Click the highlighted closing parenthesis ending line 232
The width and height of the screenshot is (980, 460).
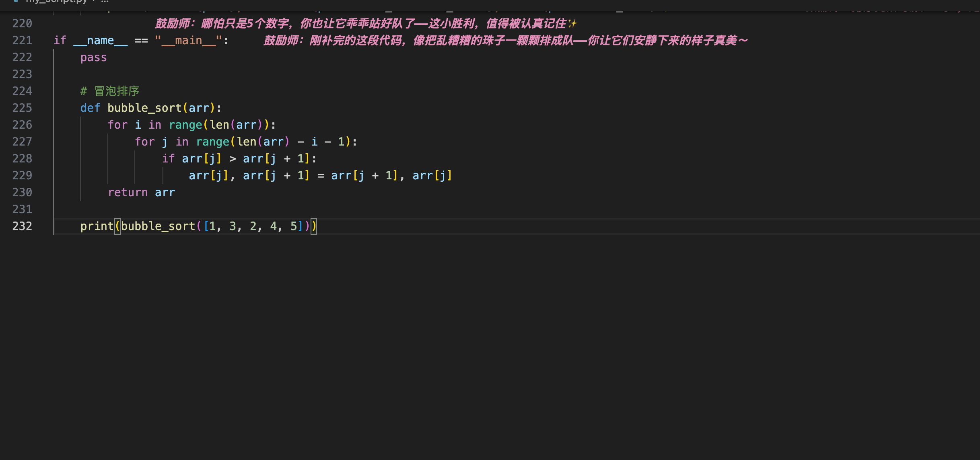click(314, 226)
